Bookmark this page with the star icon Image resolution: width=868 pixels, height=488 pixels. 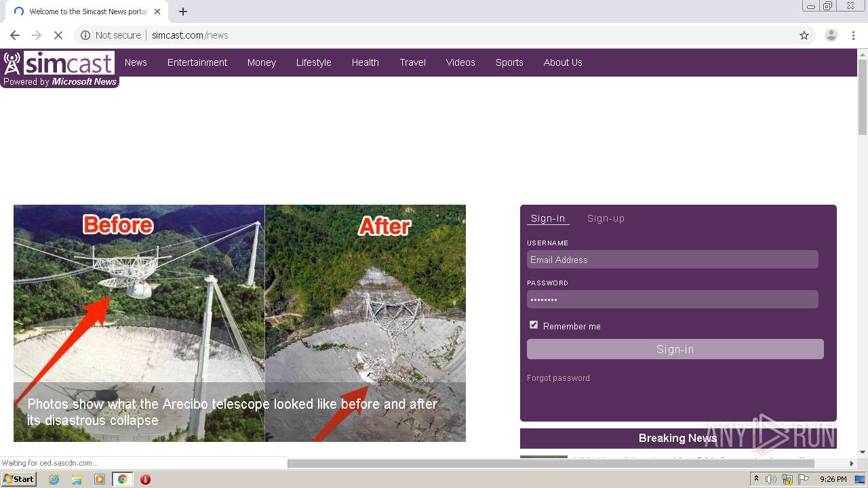pyautogui.click(x=804, y=35)
